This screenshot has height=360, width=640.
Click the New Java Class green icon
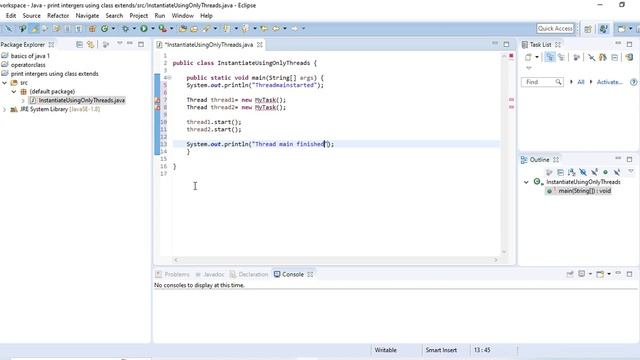tap(105, 29)
